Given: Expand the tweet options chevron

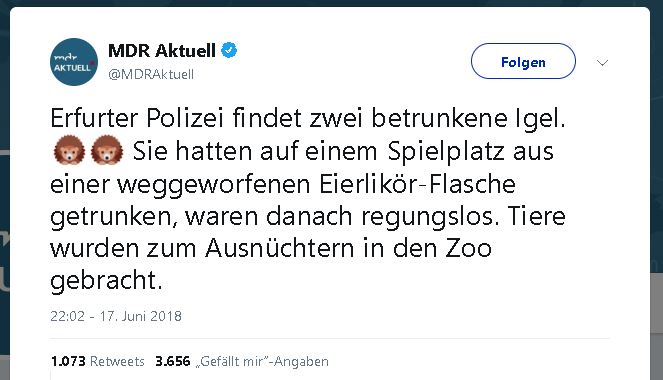Looking at the screenshot, I should tap(602, 63).
